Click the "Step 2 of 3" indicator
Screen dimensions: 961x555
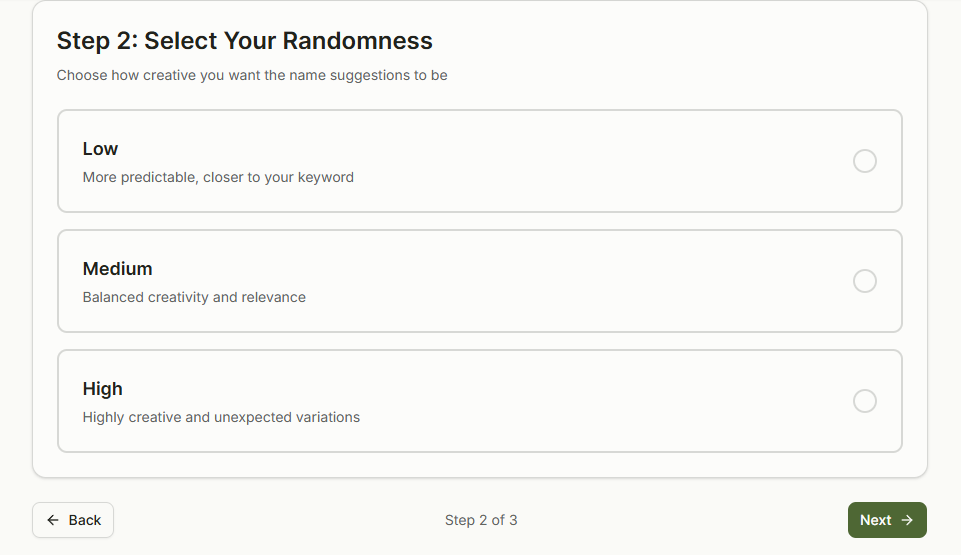(x=481, y=520)
